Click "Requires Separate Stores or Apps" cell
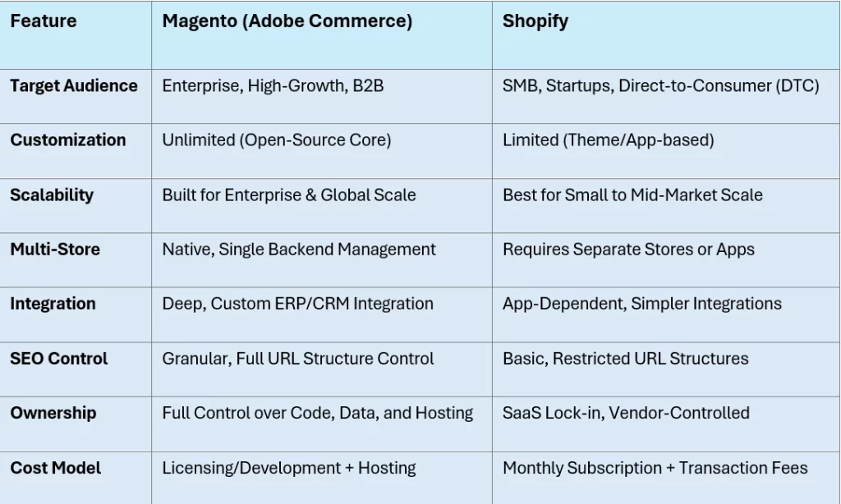841x504 pixels. (x=628, y=250)
